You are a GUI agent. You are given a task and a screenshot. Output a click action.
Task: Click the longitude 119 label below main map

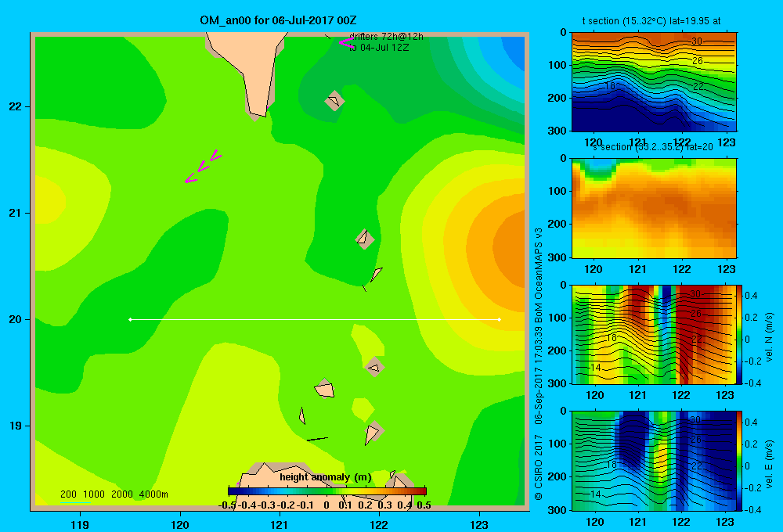[x=80, y=524]
